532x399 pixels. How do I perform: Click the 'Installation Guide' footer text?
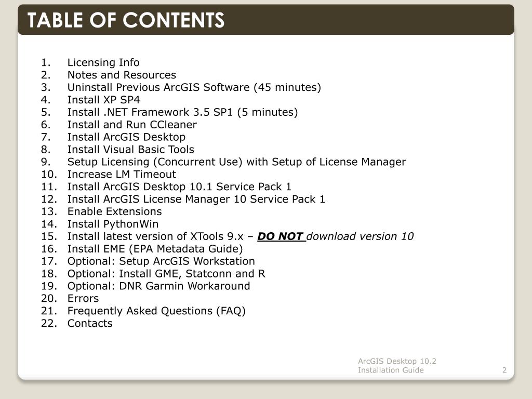(x=391, y=370)
